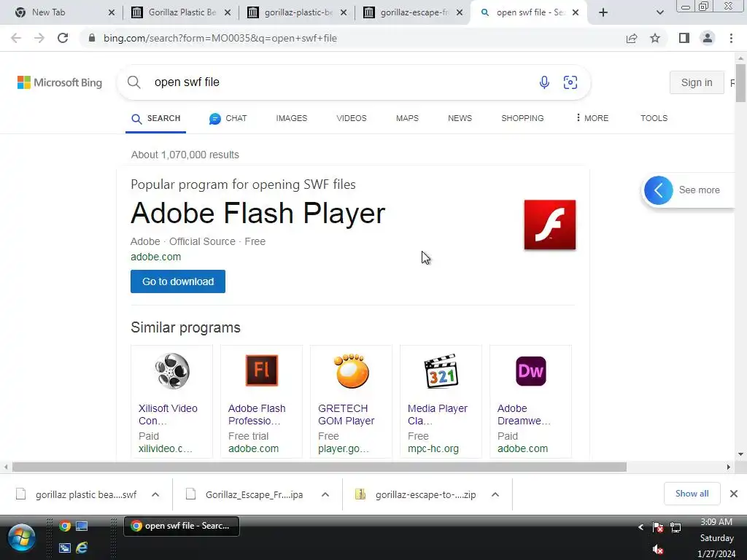Click the open swf file taskbar button
This screenshot has width=747, height=560.
[x=181, y=526]
